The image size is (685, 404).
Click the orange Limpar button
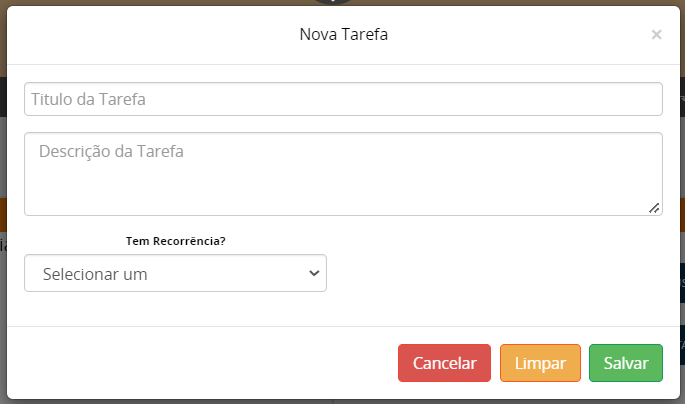[540, 363]
